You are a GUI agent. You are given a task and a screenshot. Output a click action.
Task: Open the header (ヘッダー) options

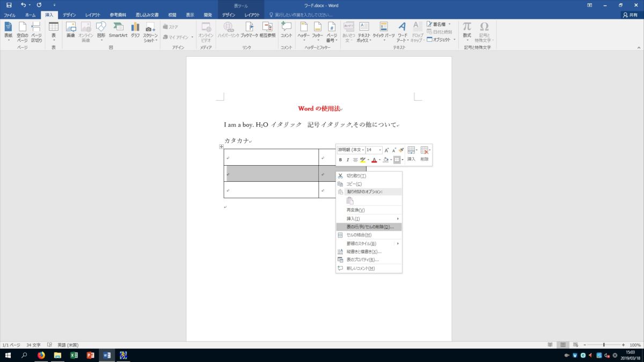coord(304,31)
